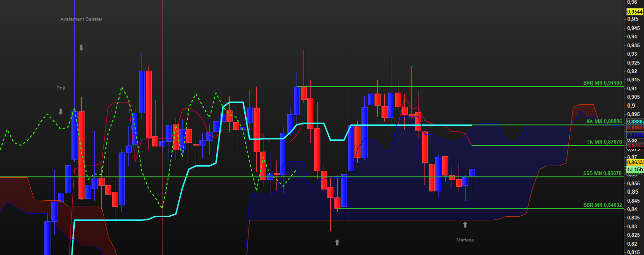The image size is (644, 255).
Task: Click the orange 0,88887 price tag
Action: [x=635, y=128]
